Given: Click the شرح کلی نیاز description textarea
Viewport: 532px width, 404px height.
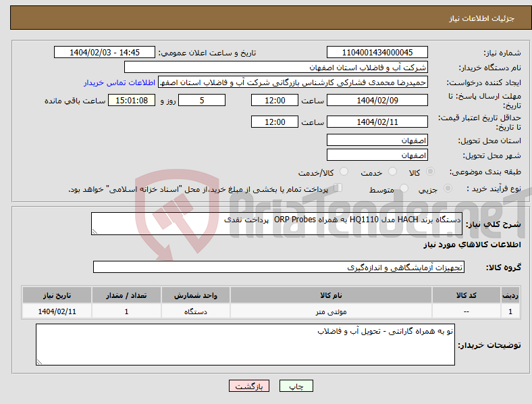Looking at the screenshot, I should 277,224.
